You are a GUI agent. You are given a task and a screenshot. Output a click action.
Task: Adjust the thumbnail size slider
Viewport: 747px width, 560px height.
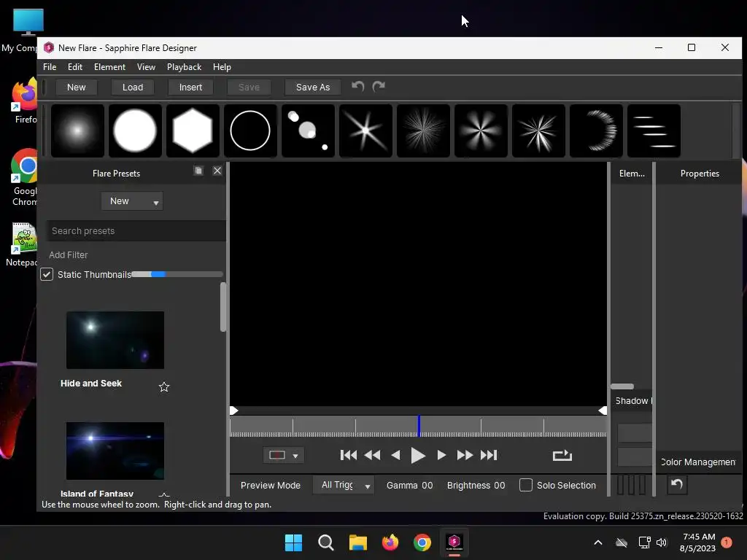coord(177,274)
